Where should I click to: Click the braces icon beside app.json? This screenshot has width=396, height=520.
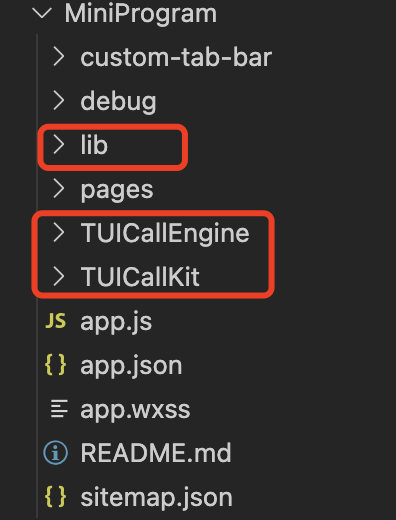coord(55,365)
